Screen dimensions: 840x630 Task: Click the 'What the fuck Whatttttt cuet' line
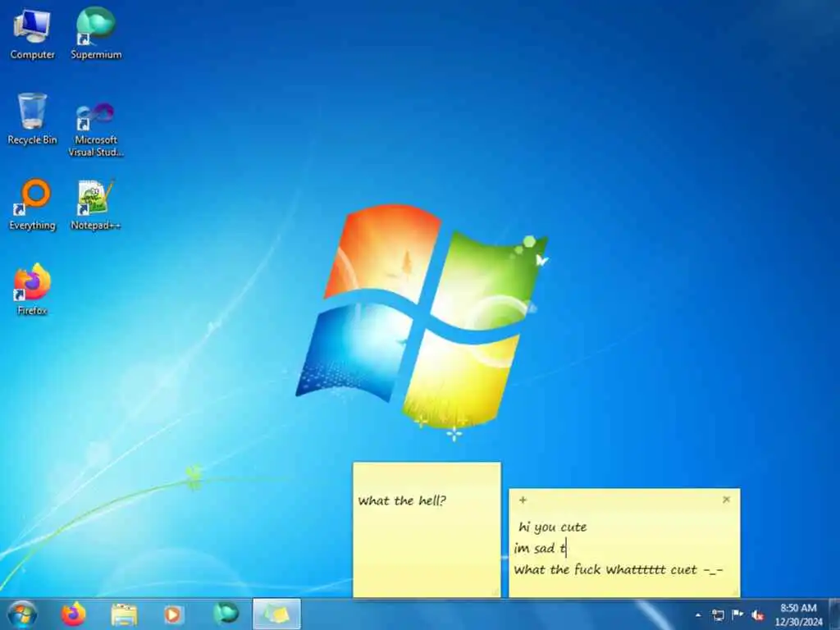point(619,569)
